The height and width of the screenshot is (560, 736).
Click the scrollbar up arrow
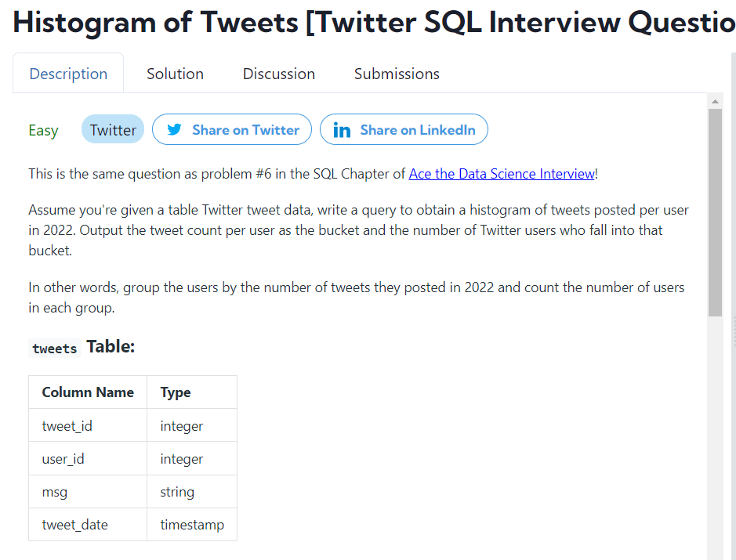coord(715,102)
